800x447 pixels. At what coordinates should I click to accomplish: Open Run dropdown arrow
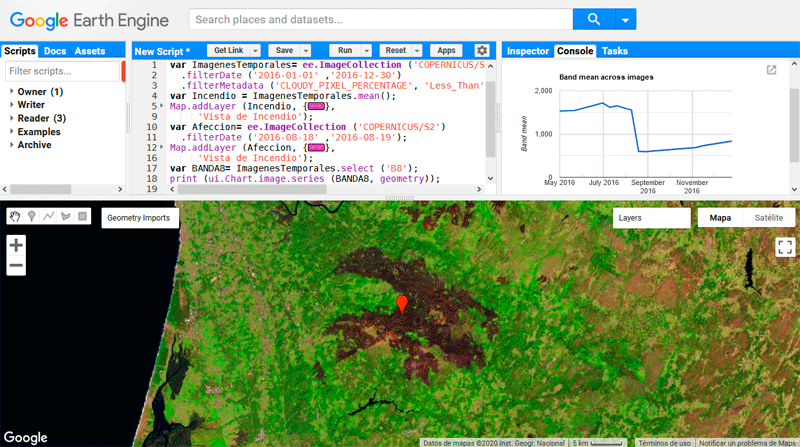click(366, 51)
